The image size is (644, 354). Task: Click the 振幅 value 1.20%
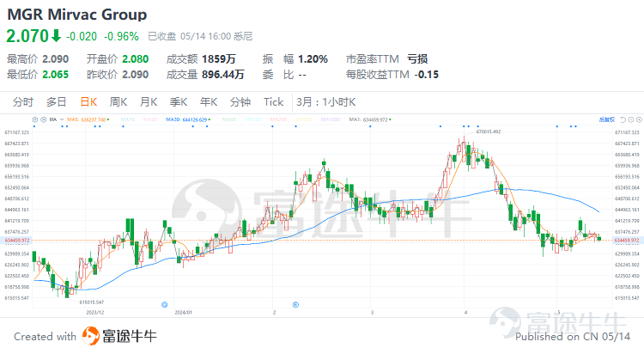coord(313,59)
